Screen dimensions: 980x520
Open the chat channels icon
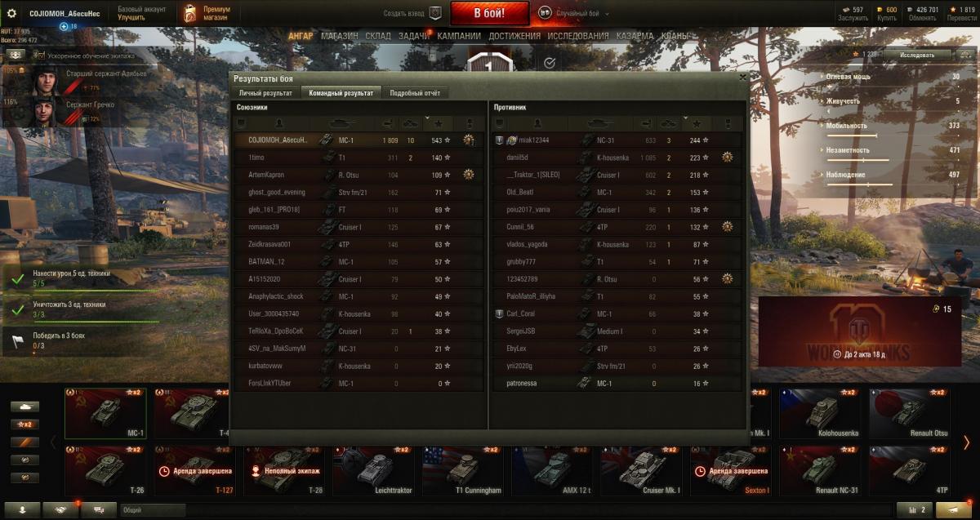[99, 509]
